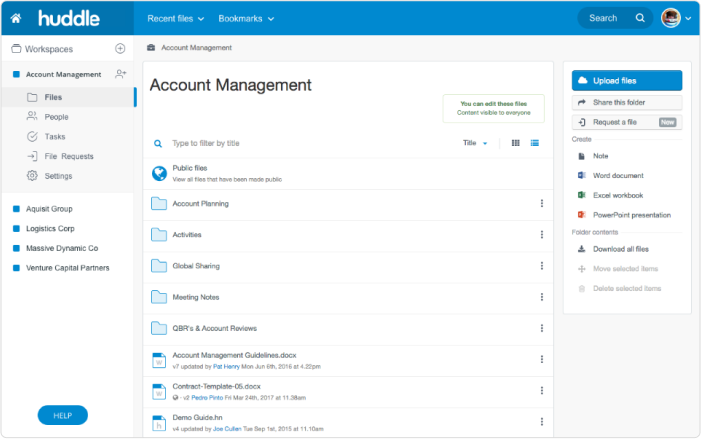
Task: Switch to grid view layout
Action: 515,143
